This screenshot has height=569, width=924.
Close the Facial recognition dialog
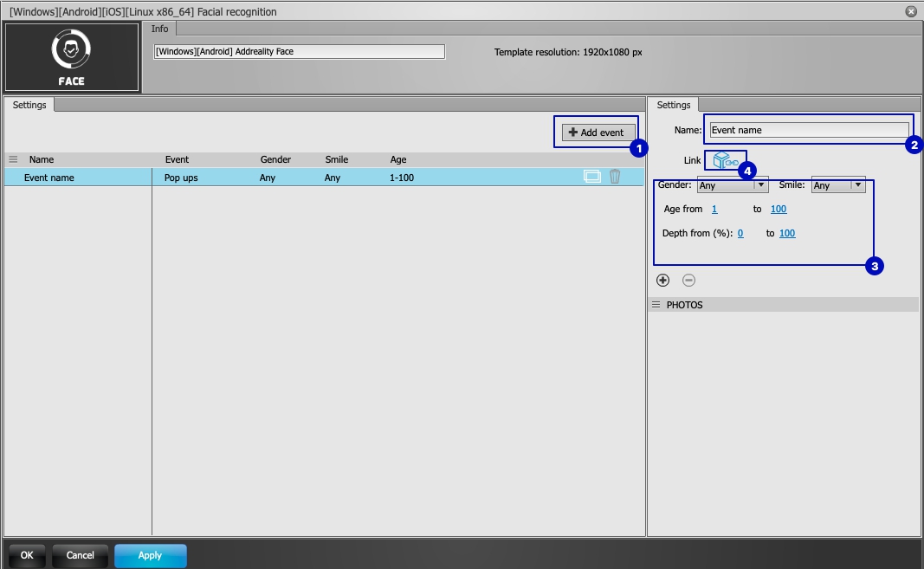pyautogui.click(x=911, y=11)
